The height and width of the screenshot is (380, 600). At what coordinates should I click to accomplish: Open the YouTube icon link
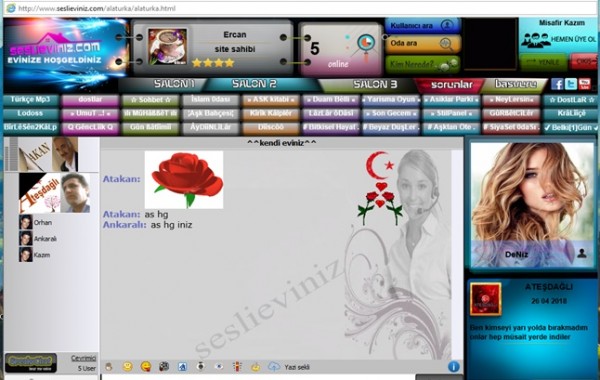point(584,84)
